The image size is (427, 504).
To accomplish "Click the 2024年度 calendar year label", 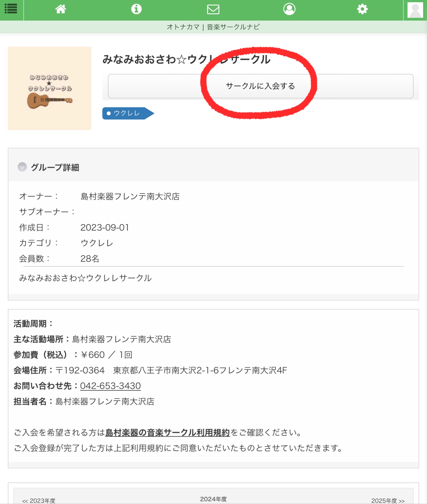I will (213, 499).
